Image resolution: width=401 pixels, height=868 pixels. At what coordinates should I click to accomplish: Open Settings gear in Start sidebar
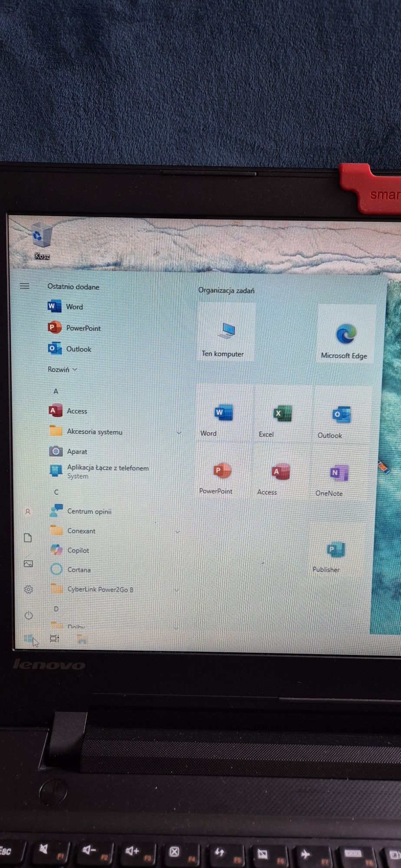(28, 589)
